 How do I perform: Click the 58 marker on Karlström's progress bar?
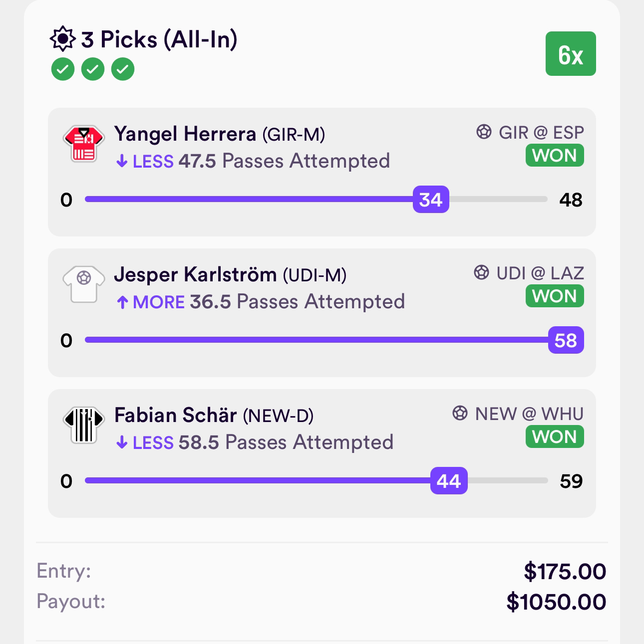pos(566,340)
